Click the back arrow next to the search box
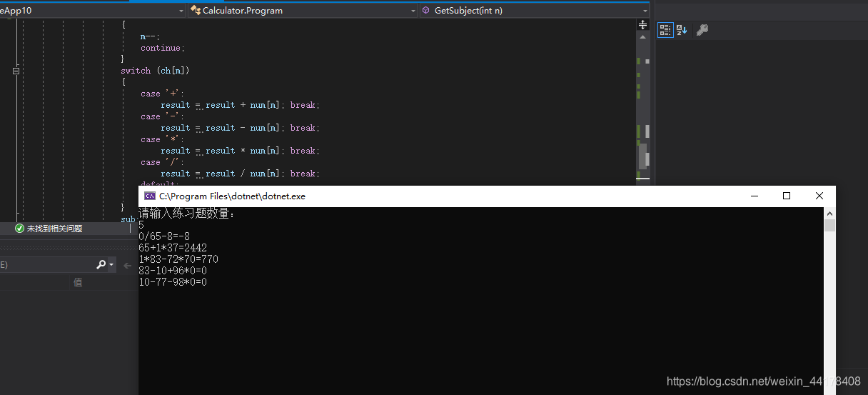The height and width of the screenshot is (395, 868). pos(128,265)
